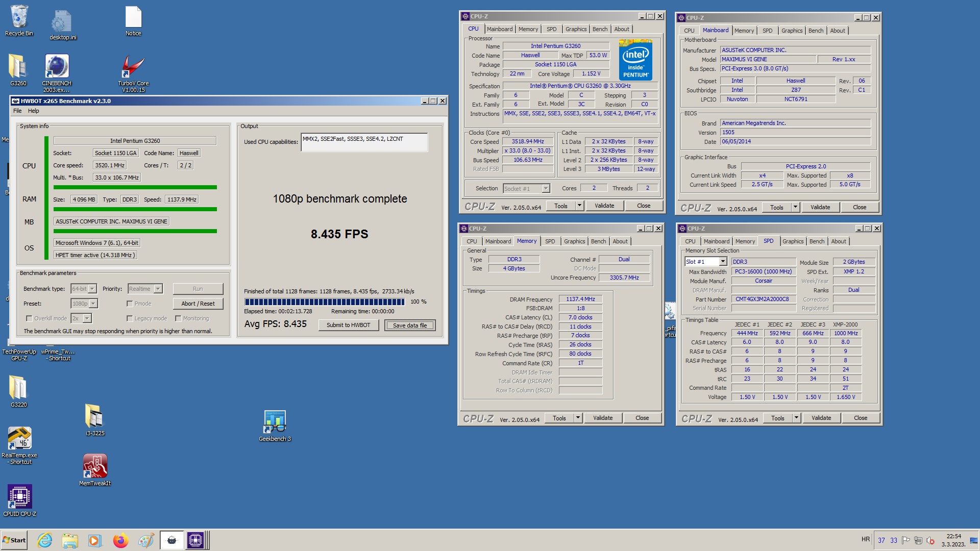Screen dimensions: 980x551
Task: Click Validate in the CPU tab window
Action: pos(604,206)
